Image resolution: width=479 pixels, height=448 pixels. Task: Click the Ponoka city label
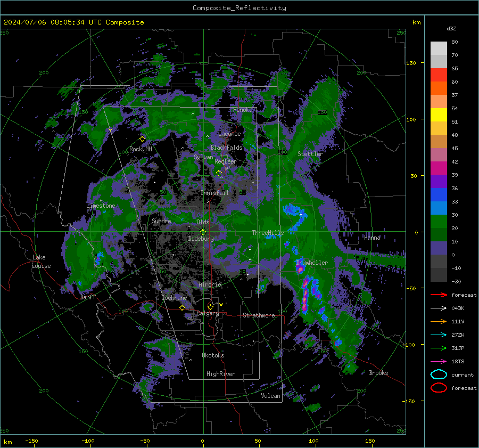point(243,110)
